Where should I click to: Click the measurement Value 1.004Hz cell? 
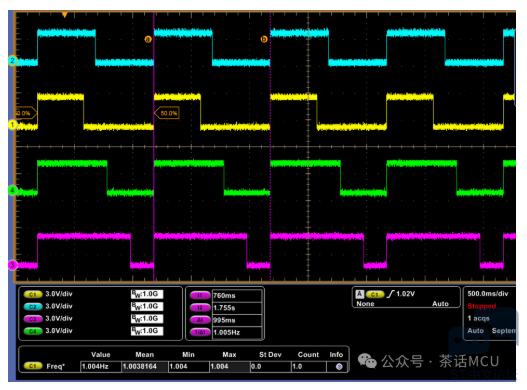[101, 366]
